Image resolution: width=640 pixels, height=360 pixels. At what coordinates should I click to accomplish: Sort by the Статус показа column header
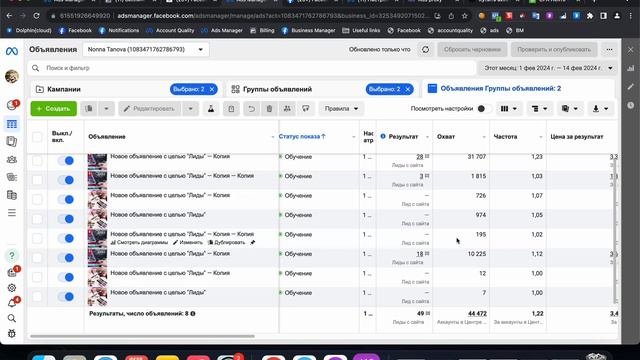[302, 136]
